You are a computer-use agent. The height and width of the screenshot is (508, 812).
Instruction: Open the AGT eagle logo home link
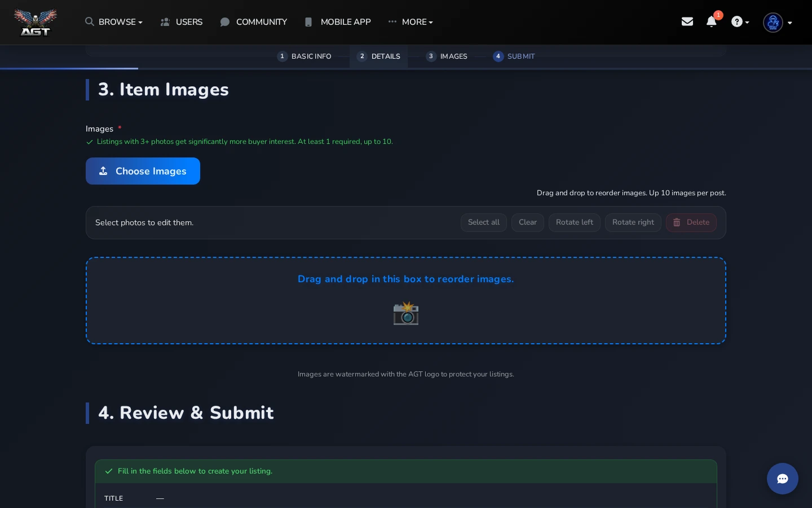coord(35,22)
